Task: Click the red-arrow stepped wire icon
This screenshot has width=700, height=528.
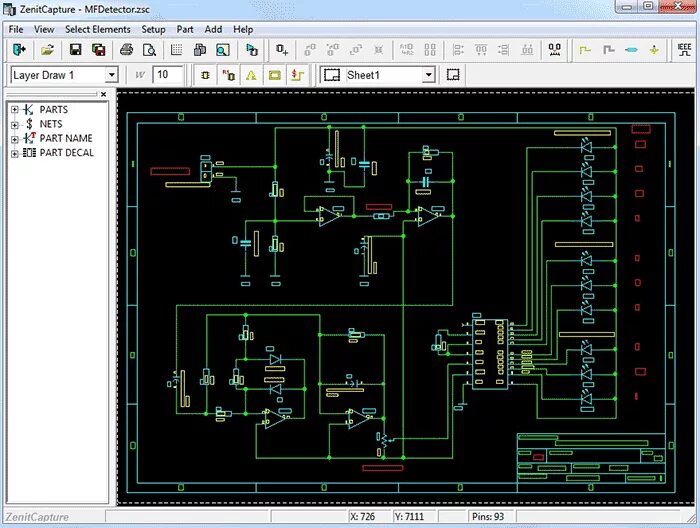Action: point(297,75)
